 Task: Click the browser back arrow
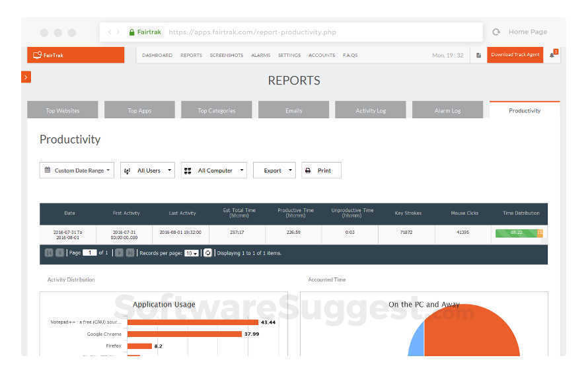point(110,32)
